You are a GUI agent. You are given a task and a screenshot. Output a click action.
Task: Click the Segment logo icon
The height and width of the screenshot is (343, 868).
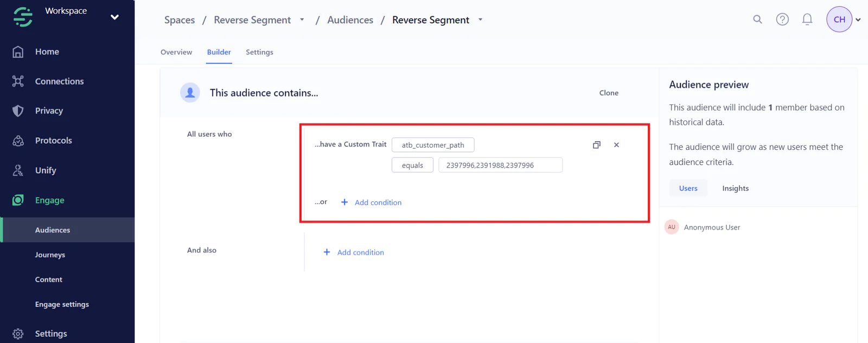tap(23, 16)
